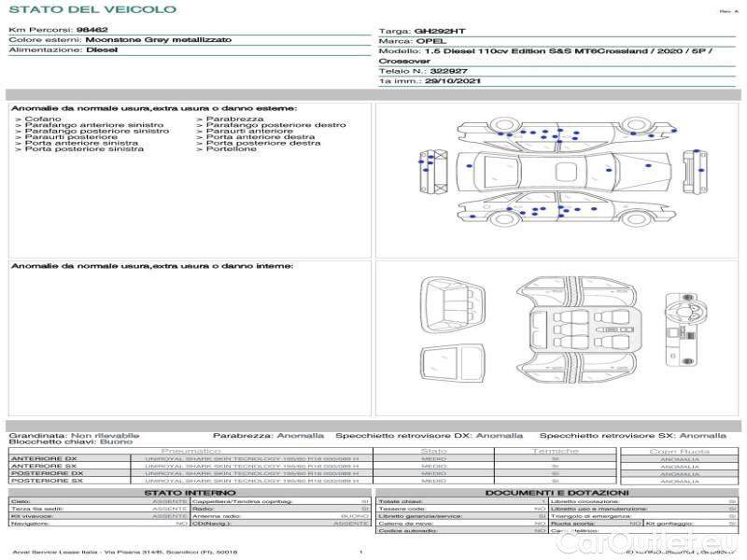Select the Parabrezza anomaly entry
Image resolution: width=747 pixels, height=560 pixels.
pos(234,119)
